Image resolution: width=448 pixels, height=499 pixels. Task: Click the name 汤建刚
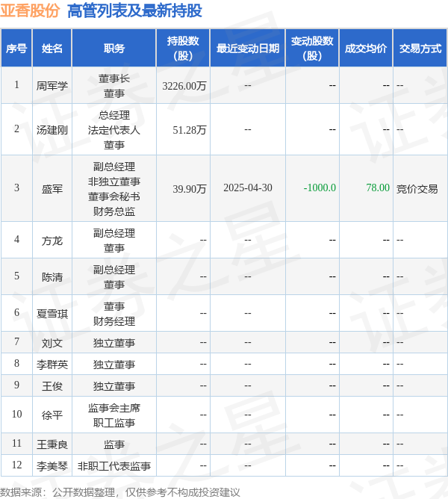52,129
